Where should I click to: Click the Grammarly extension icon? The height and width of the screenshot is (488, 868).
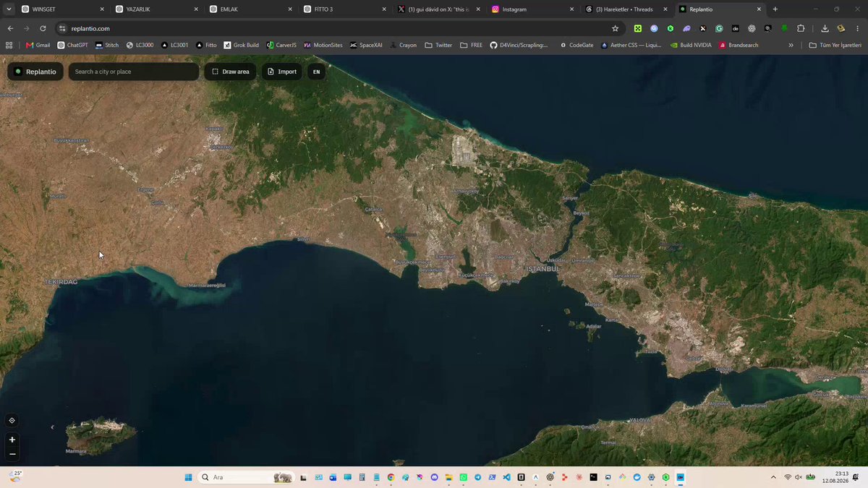click(x=719, y=28)
